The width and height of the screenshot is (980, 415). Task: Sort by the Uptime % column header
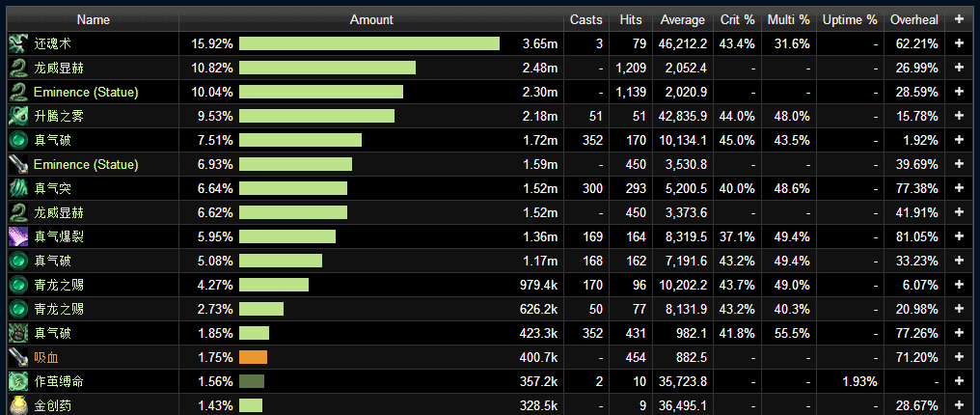point(850,20)
